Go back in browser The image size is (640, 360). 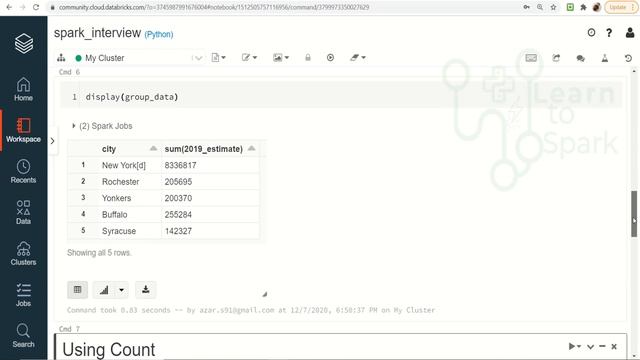point(9,7)
